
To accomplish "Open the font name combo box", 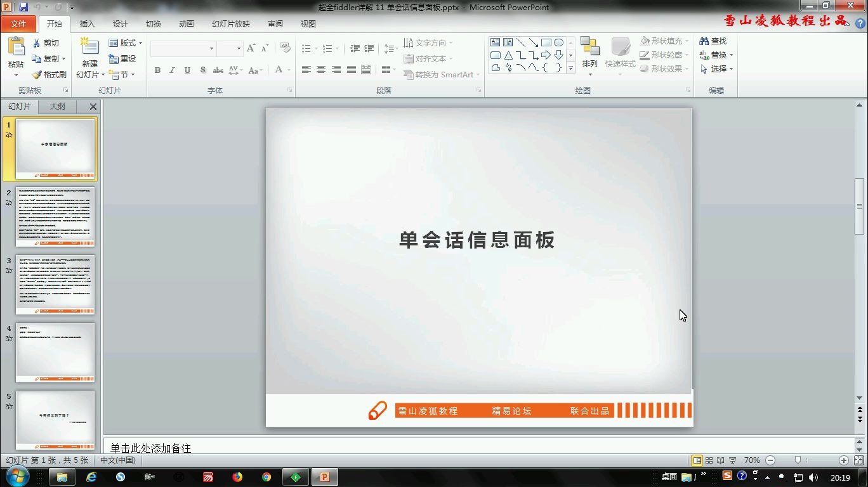I will pos(183,49).
